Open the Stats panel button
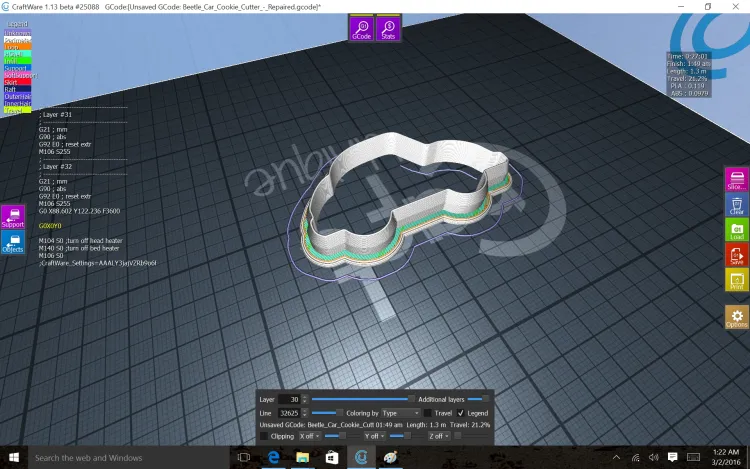 [388, 29]
